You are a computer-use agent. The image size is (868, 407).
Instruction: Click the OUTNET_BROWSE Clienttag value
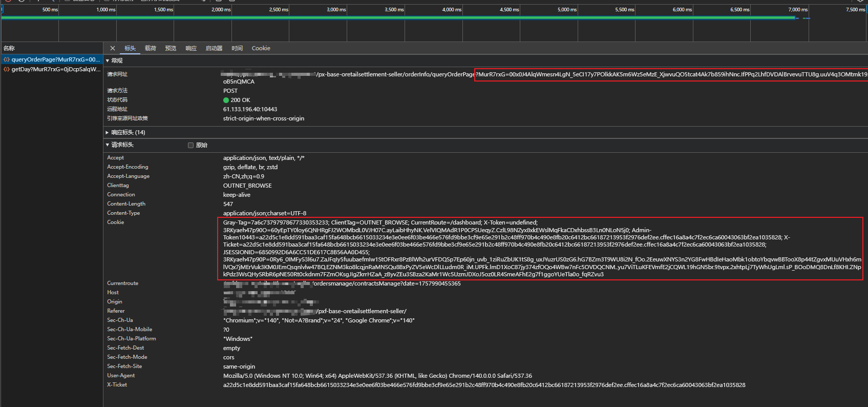[247, 186]
